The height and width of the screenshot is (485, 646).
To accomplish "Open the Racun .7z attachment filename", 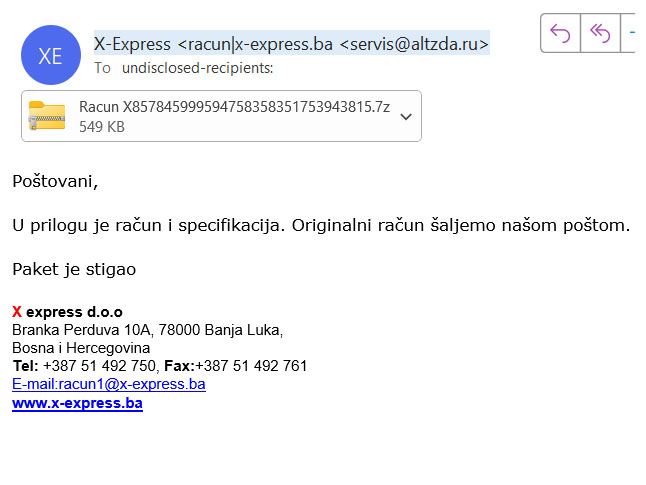I will click(234, 107).
